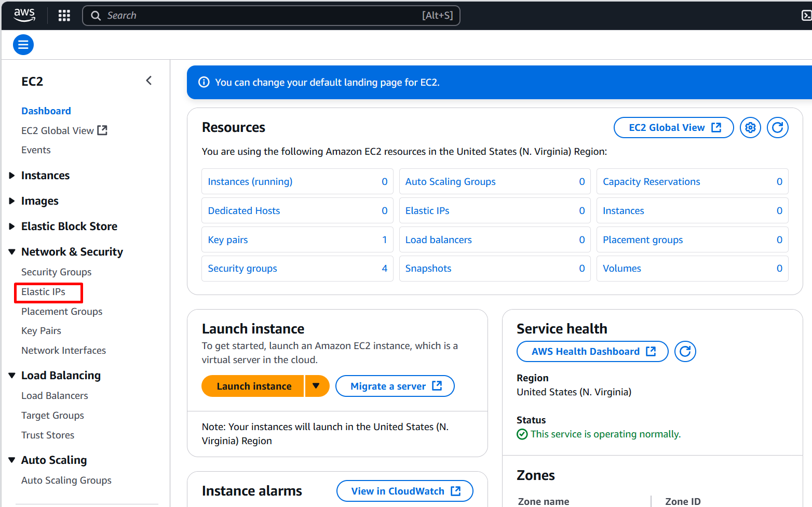Click the CloudShell icon in top bar
The width and height of the screenshot is (812, 507).
point(806,16)
